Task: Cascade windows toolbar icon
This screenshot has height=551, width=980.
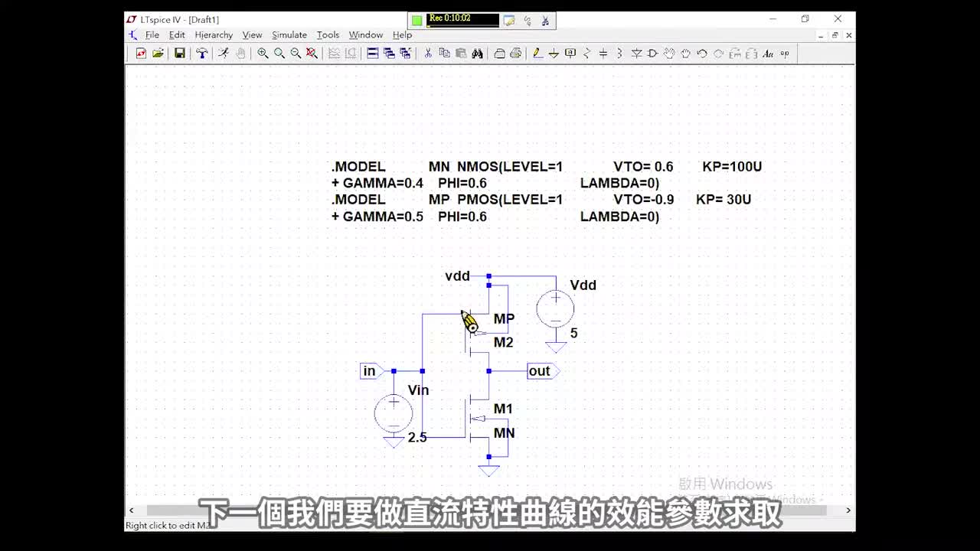Action: pos(389,53)
